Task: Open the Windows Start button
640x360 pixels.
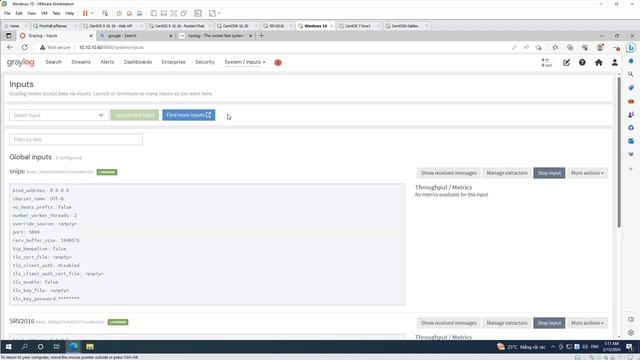Action: (x=8, y=347)
